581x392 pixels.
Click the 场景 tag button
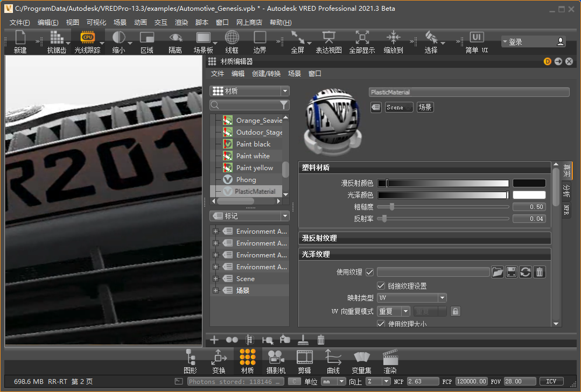coord(425,107)
